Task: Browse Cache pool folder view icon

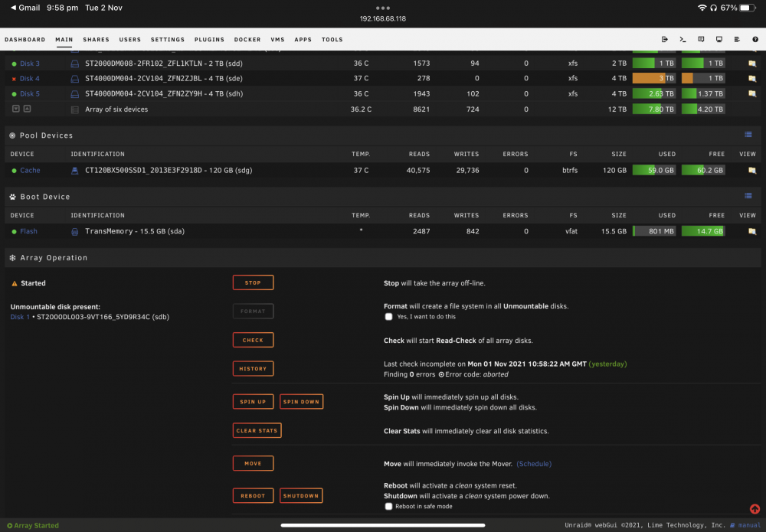Action: click(752, 171)
